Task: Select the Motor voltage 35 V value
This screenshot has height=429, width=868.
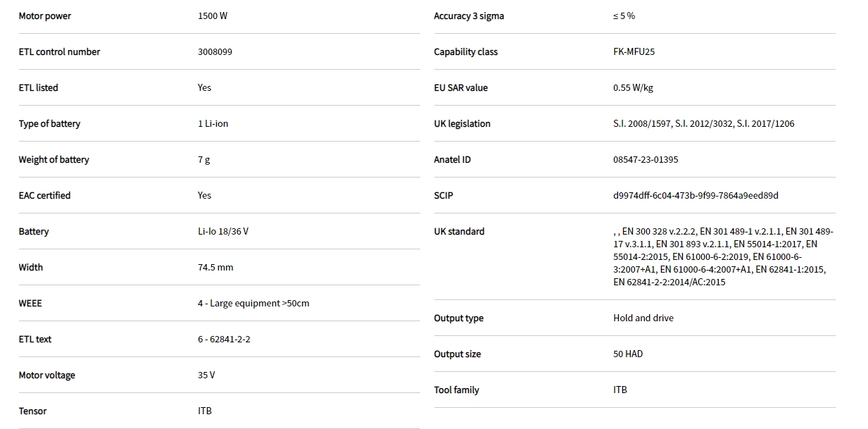Action: click(x=206, y=375)
